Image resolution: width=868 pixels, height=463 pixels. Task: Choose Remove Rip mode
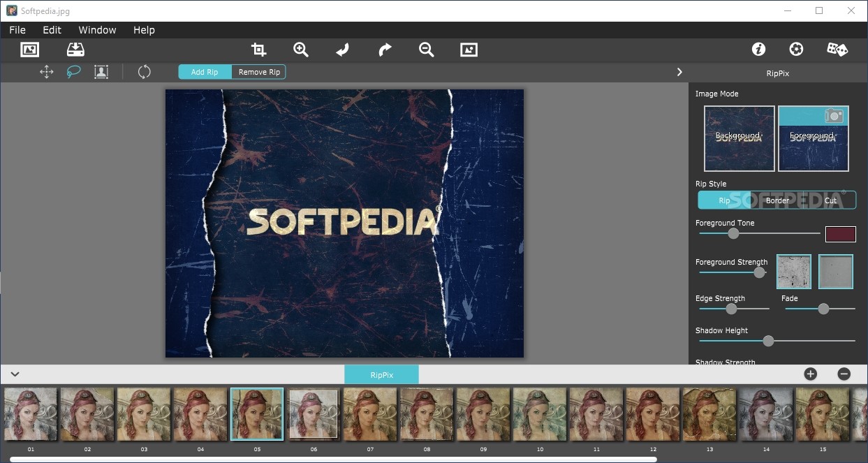click(259, 72)
